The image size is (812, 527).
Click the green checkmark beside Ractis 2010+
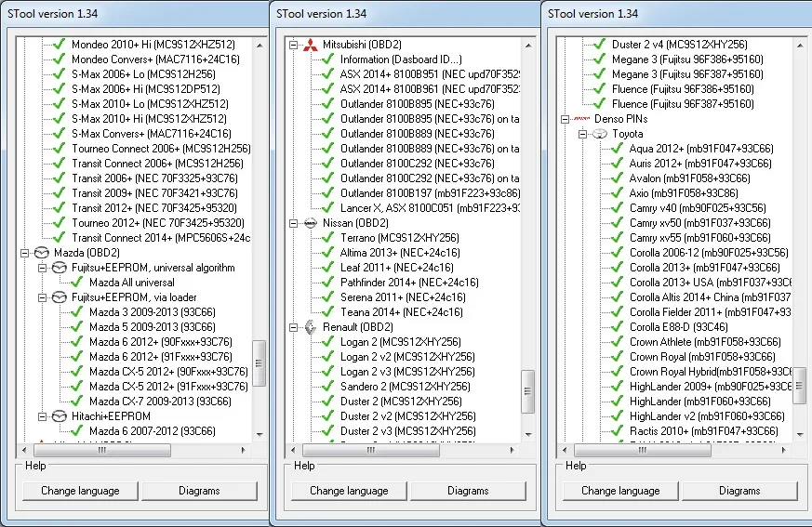coord(617,431)
